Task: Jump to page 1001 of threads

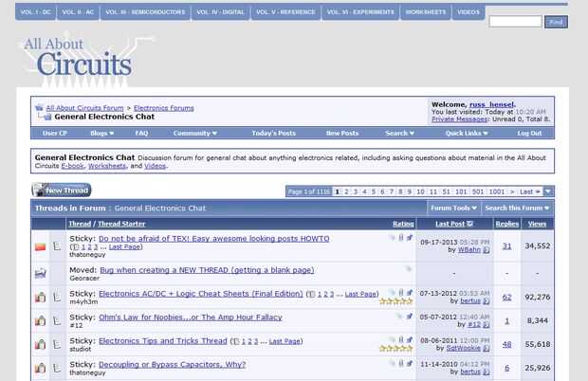Action: 497,191
